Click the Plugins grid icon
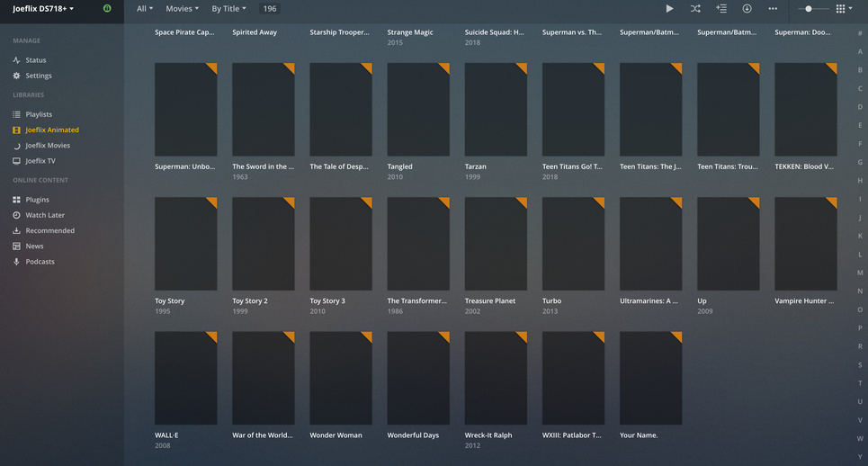 (16, 199)
